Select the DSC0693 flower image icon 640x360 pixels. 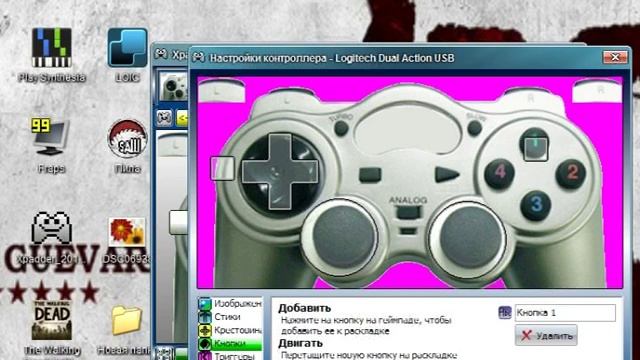click(x=127, y=231)
